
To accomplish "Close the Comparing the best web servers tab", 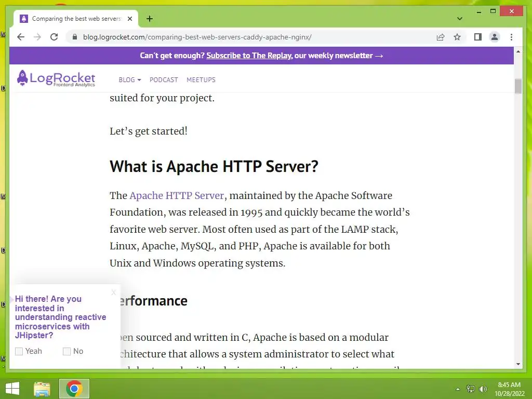I will [x=129, y=19].
